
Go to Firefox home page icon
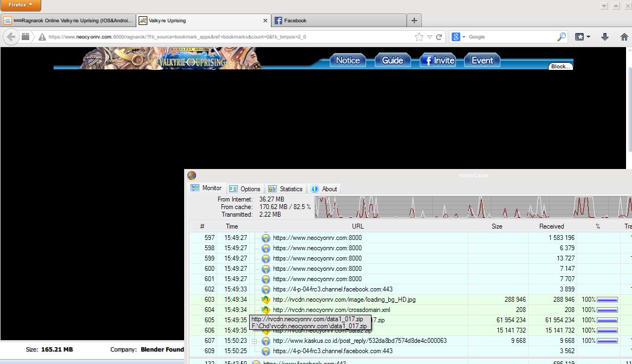[624, 37]
